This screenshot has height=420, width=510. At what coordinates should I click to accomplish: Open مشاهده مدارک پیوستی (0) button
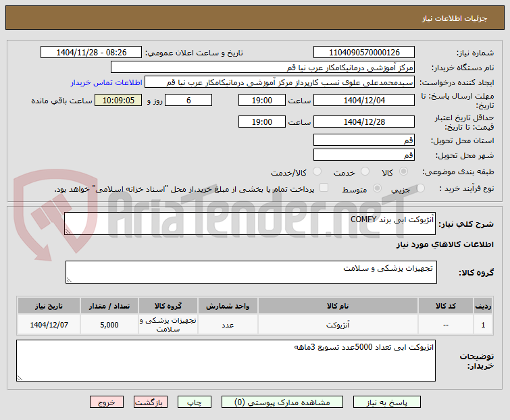(282, 402)
